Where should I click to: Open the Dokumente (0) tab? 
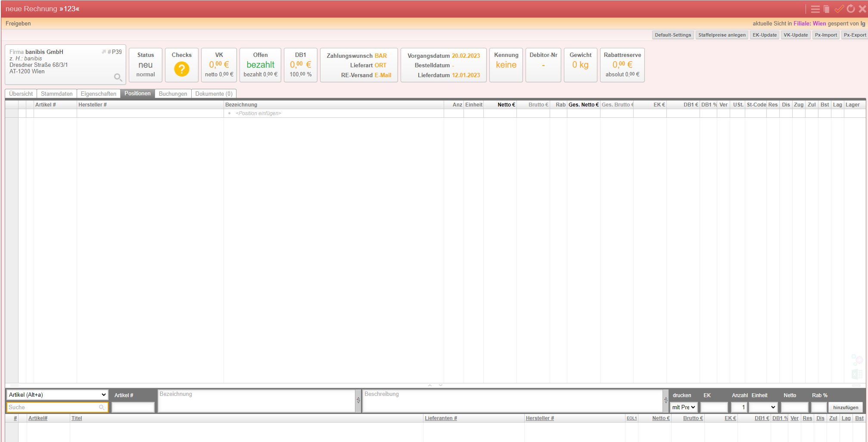point(214,94)
